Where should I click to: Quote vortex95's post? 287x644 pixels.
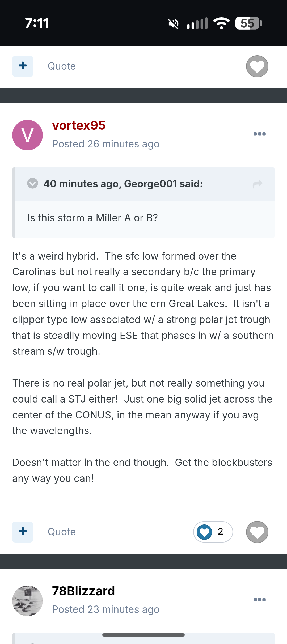tap(62, 532)
